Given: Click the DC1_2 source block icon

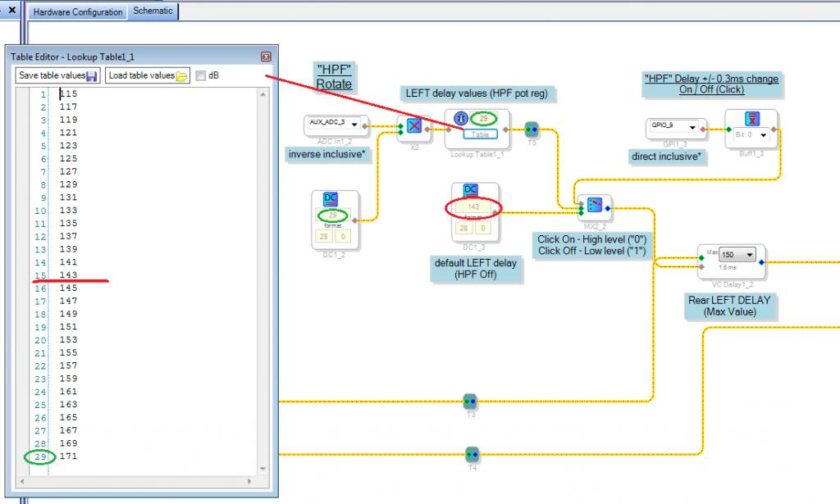Looking at the screenshot, I should coord(331,199).
